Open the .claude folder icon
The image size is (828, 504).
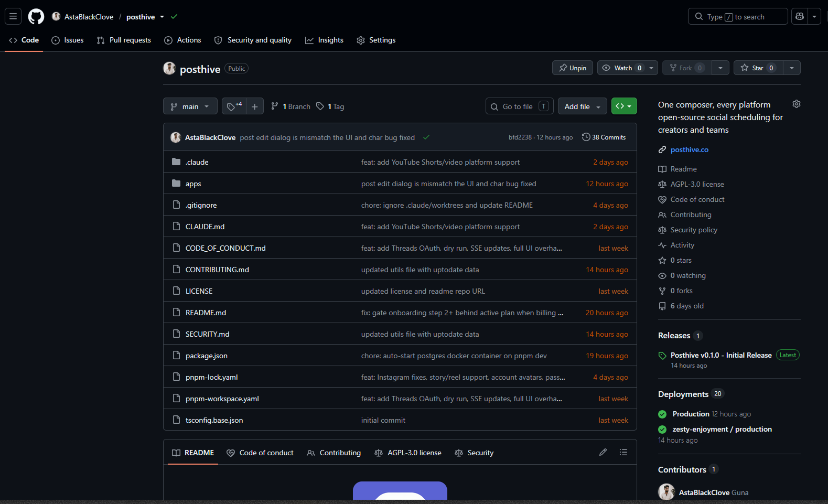pos(176,162)
